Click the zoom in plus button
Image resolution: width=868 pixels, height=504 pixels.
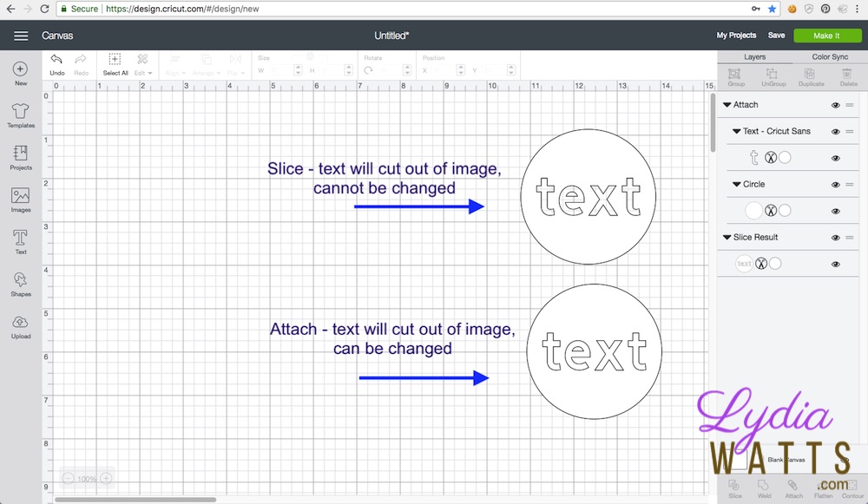click(106, 479)
